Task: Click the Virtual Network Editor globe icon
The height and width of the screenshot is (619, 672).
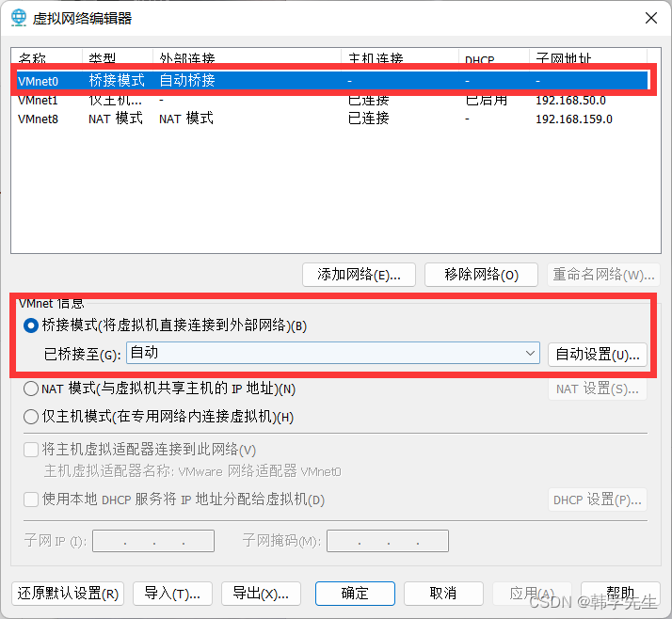Action: click(19, 18)
